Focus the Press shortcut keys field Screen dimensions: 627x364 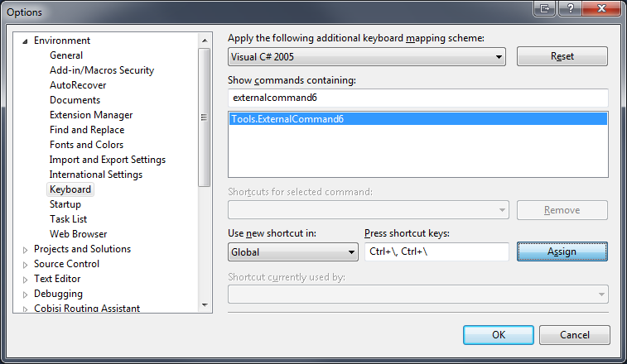click(x=436, y=251)
